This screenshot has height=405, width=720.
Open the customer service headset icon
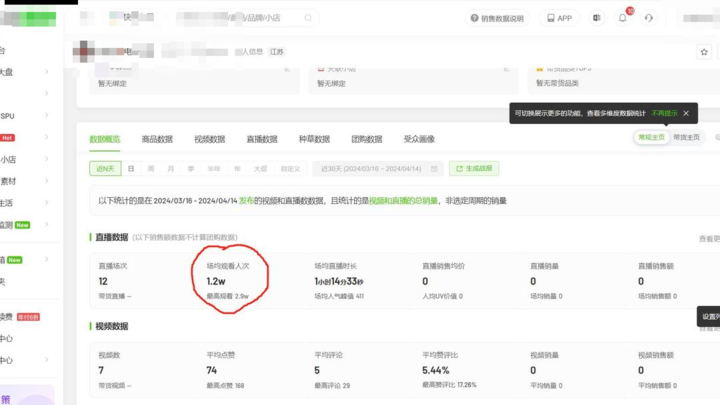(649, 18)
